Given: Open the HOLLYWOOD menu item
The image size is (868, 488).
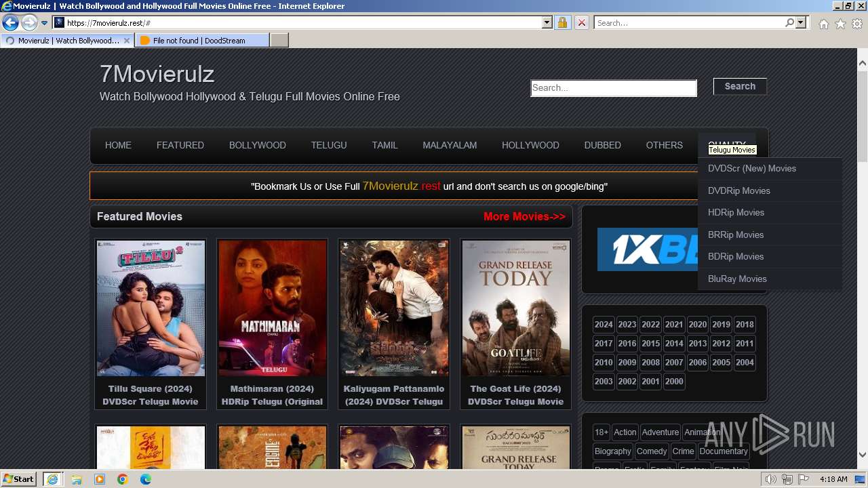Looking at the screenshot, I should pyautogui.click(x=530, y=145).
